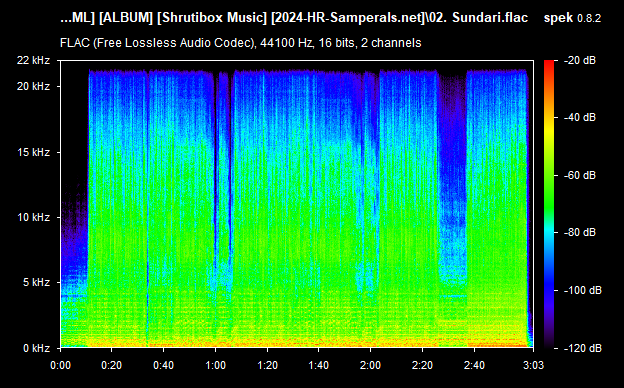Click the 0 kHz frequency label
This screenshot has height=388, width=624.
tap(36, 348)
